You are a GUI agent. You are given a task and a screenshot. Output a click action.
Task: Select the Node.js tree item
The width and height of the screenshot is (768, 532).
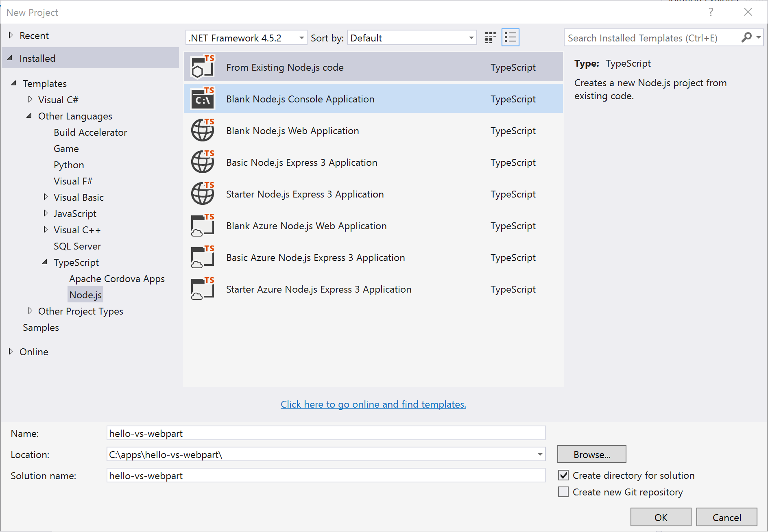pyautogui.click(x=85, y=295)
